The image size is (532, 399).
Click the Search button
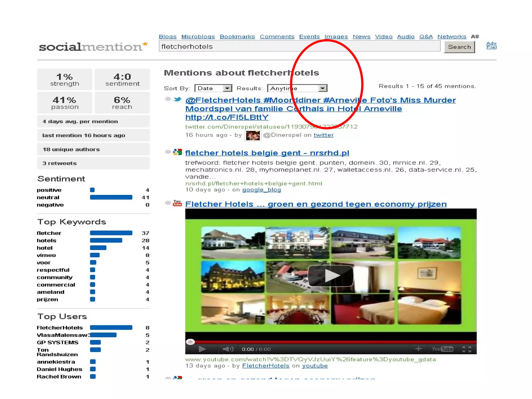click(459, 47)
